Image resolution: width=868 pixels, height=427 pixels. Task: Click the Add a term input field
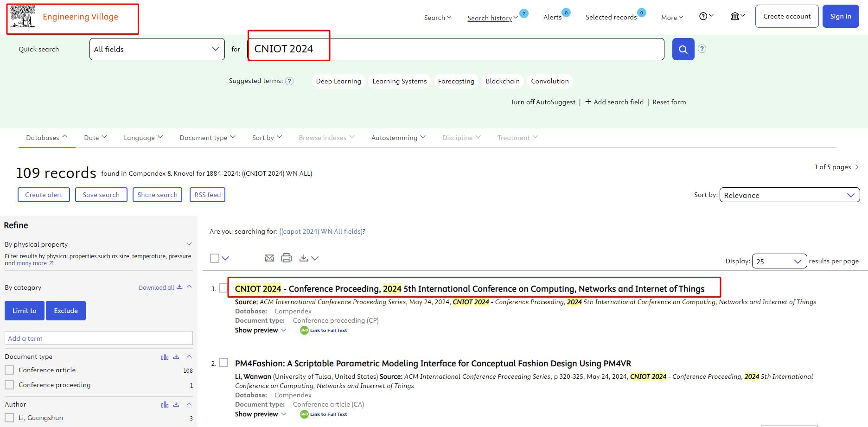coord(99,338)
